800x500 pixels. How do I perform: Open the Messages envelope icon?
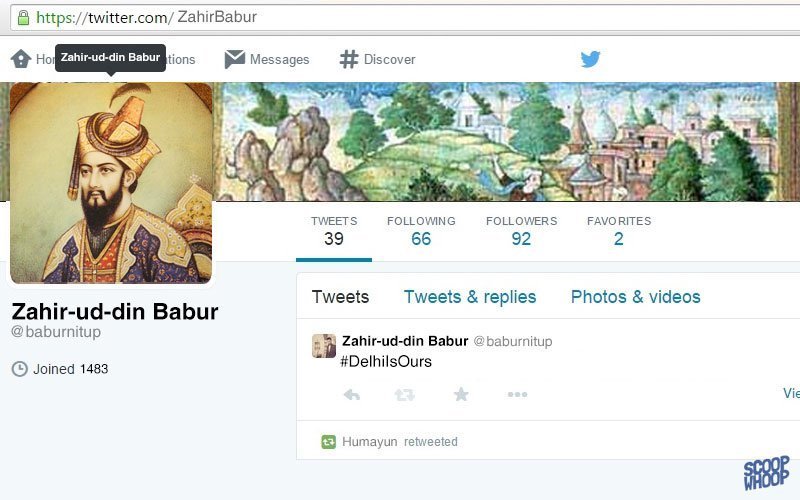pos(235,59)
